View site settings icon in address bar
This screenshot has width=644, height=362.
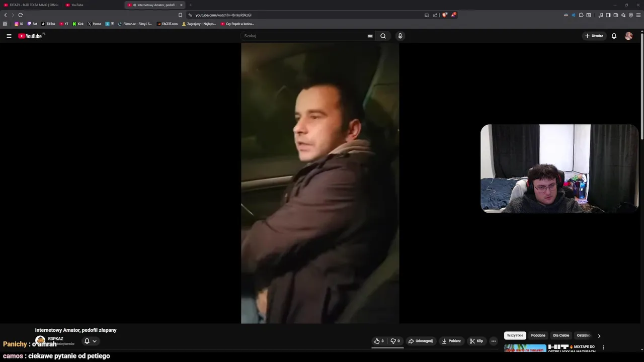190,15
